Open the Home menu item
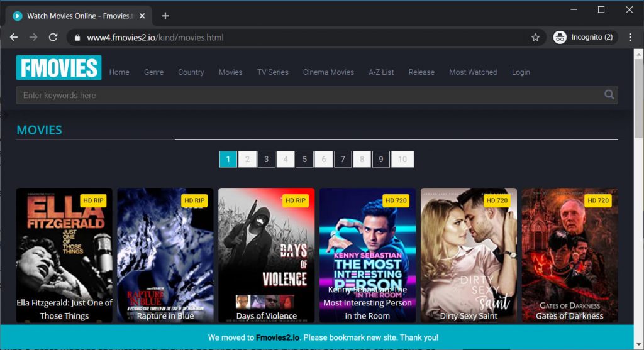The image size is (644, 350). 119,72
